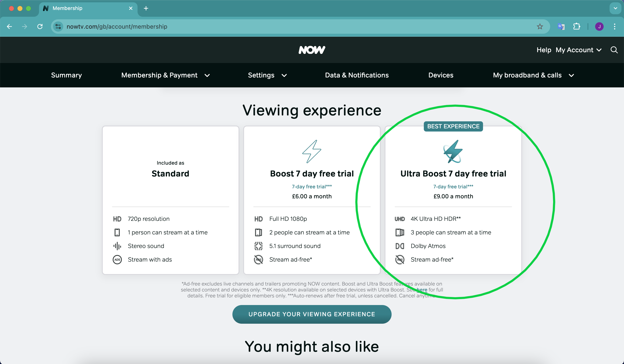The height and width of the screenshot is (364, 624).
Task: Click the 'Full HD 1080p' text
Action: point(288,219)
